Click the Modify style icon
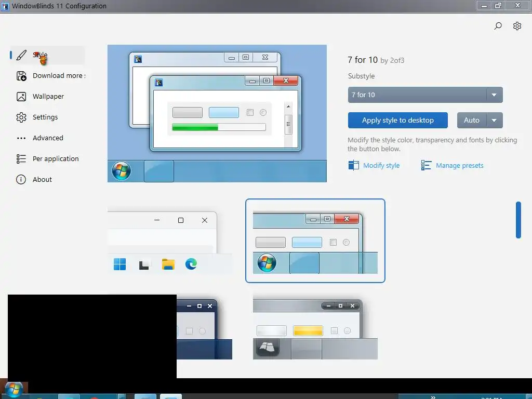The height and width of the screenshot is (399, 532). [353, 165]
